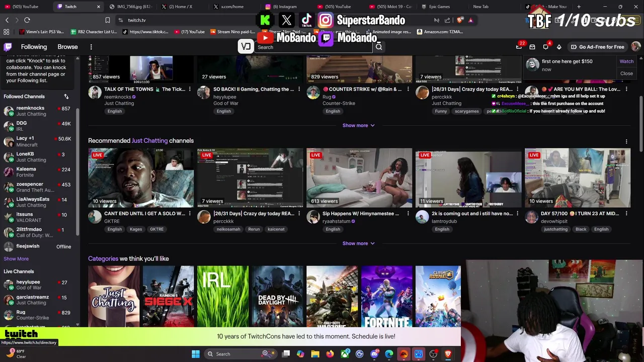Go back in browser history
This screenshot has height=362, width=644.
tap(7, 20)
